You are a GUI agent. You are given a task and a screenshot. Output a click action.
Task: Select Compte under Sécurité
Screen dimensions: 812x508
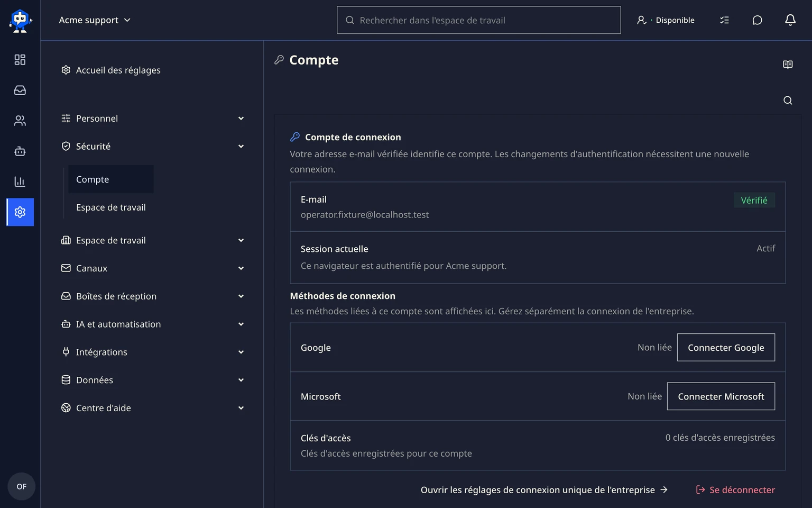(x=110, y=179)
